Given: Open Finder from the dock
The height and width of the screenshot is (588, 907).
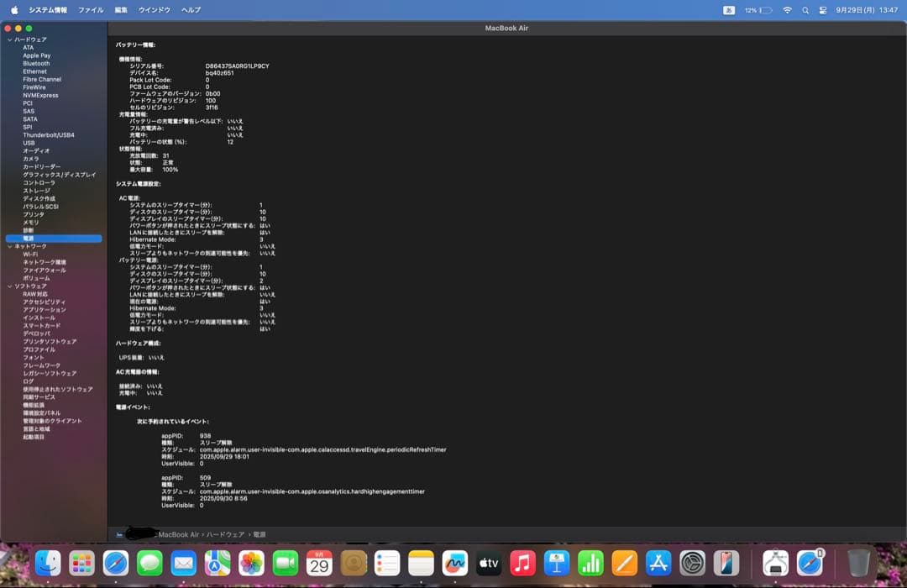Looking at the screenshot, I should click(x=48, y=562).
